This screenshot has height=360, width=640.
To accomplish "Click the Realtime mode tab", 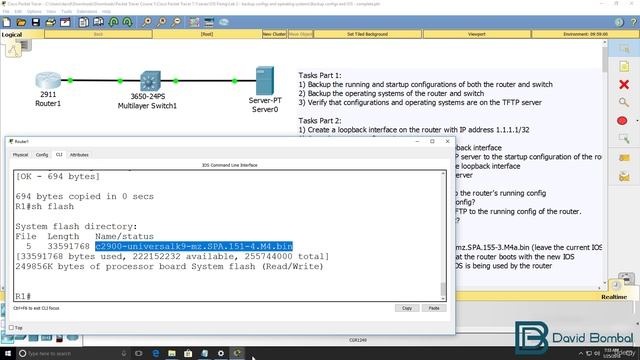I will tap(613, 297).
